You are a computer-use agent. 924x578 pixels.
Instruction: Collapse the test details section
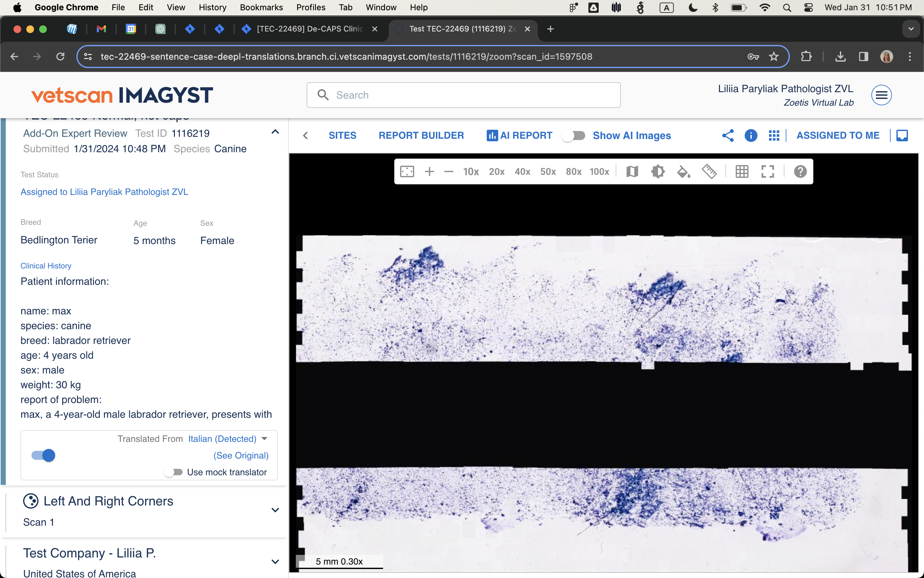point(275,132)
